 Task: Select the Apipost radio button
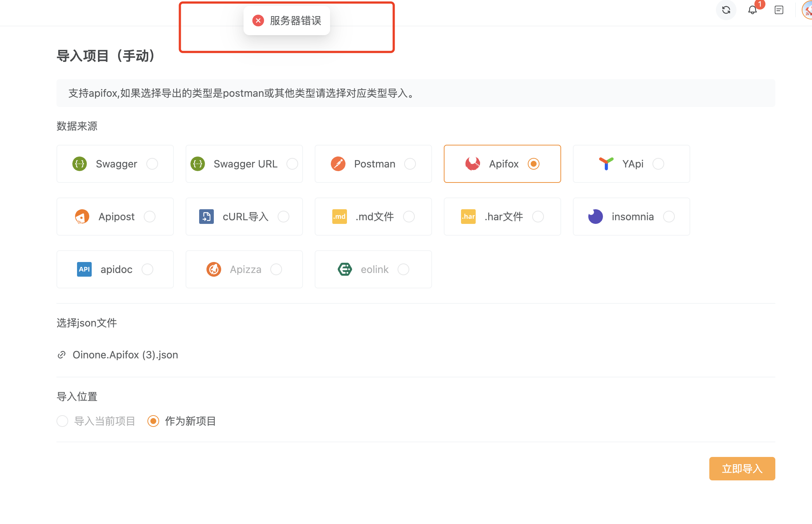click(150, 217)
